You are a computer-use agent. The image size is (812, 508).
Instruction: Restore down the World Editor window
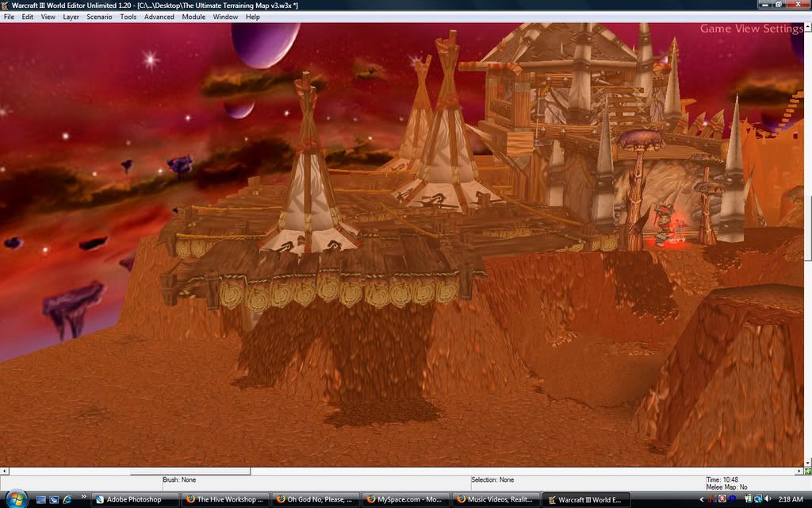[x=779, y=5]
